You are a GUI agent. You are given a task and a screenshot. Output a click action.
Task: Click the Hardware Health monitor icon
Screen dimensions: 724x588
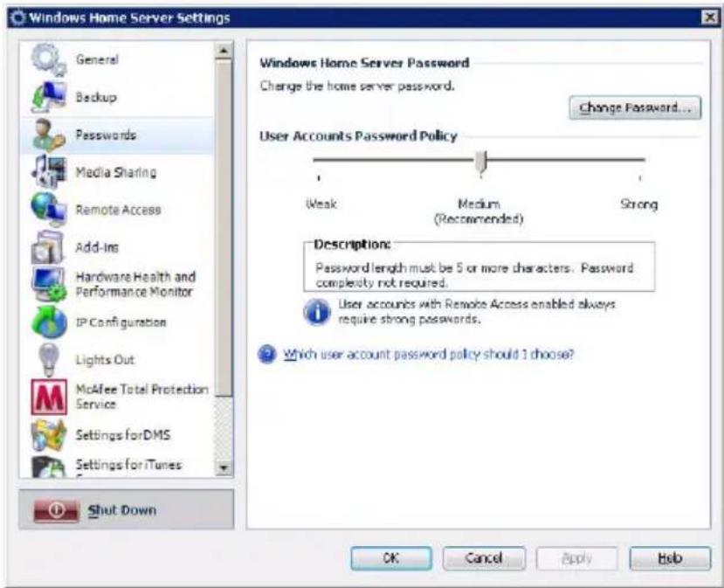pos(49,284)
